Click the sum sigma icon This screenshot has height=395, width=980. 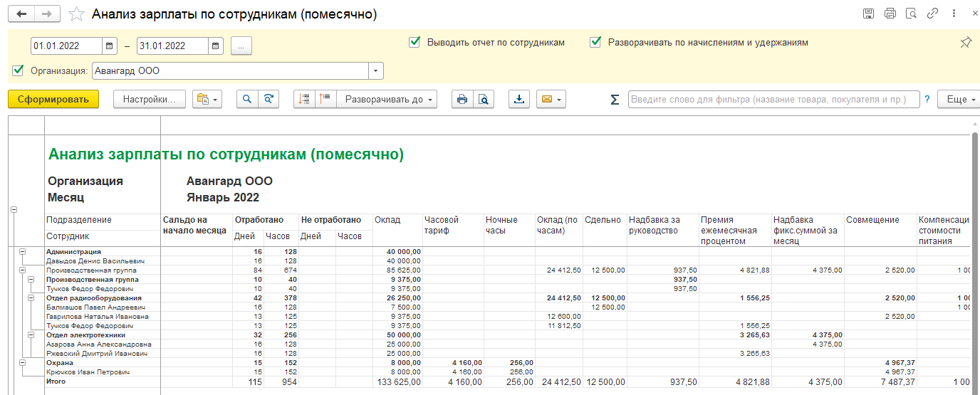pos(615,100)
